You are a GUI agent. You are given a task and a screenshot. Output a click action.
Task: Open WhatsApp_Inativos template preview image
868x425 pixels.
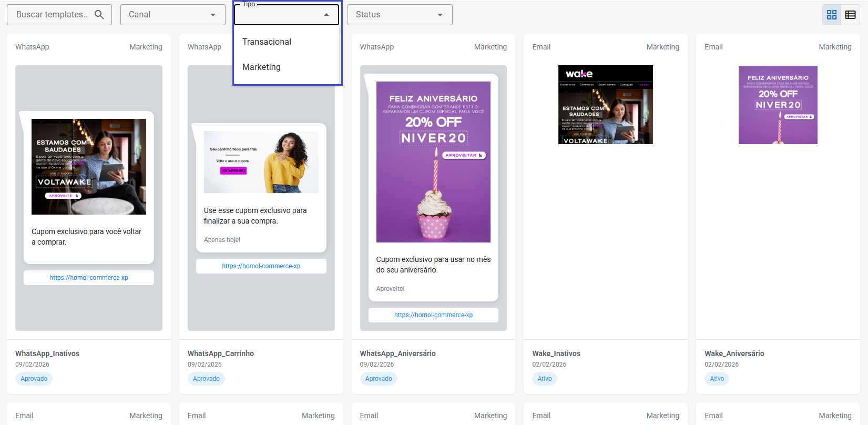(89, 167)
